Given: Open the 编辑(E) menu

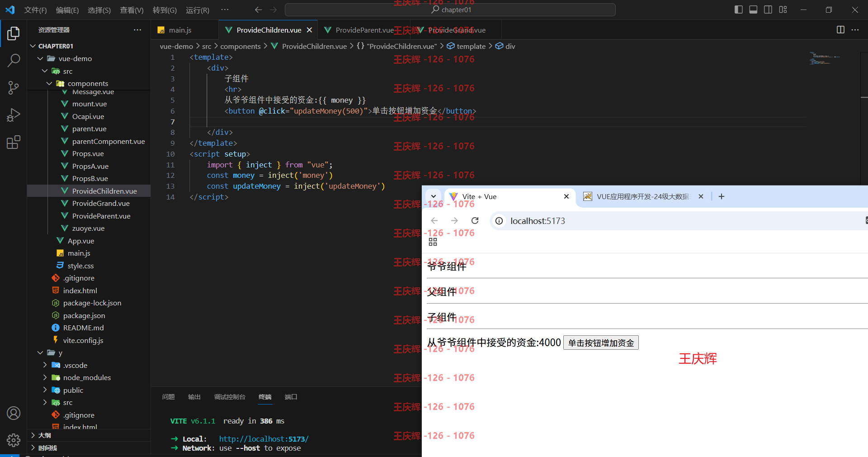Looking at the screenshot, I should [67, 10].
